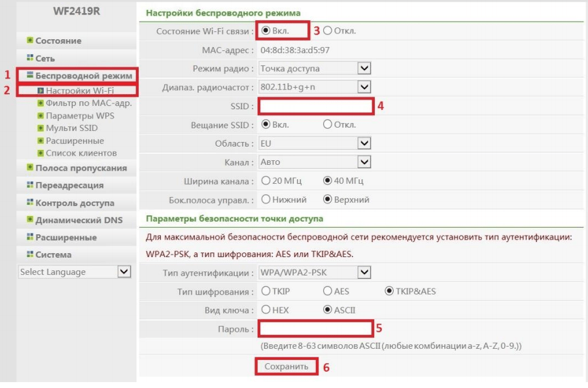588x388 pixels.
Task: Choose AES encryption type
Action: tap(328, 291)
